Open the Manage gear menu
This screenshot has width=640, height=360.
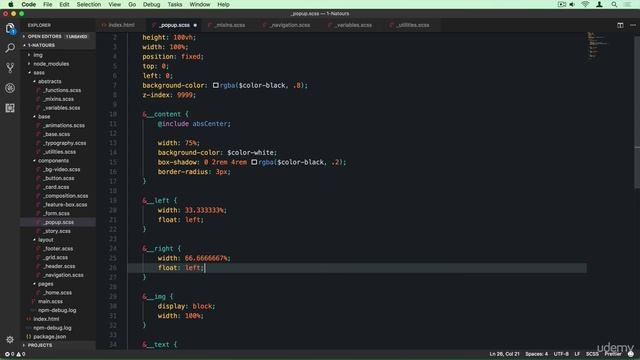point(10,339)
